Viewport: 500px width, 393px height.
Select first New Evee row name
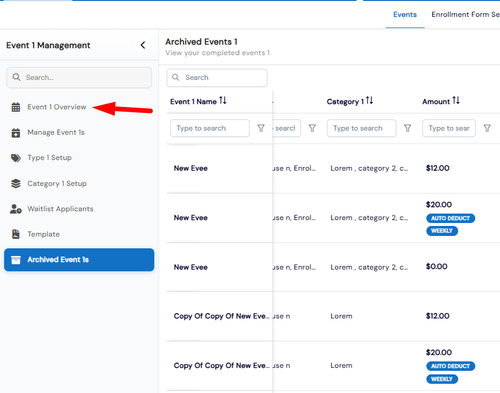click(191, 168)
